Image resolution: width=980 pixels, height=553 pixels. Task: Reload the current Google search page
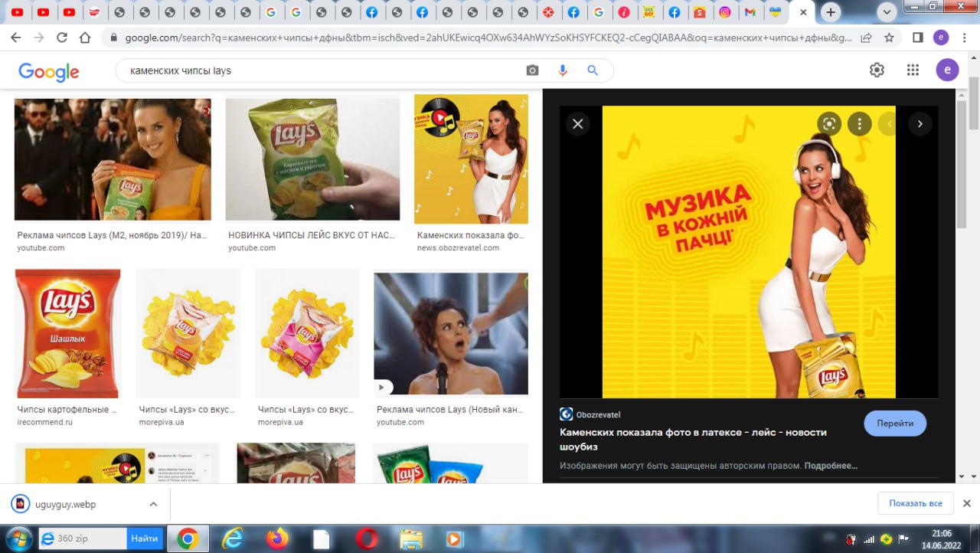[62, 38]
